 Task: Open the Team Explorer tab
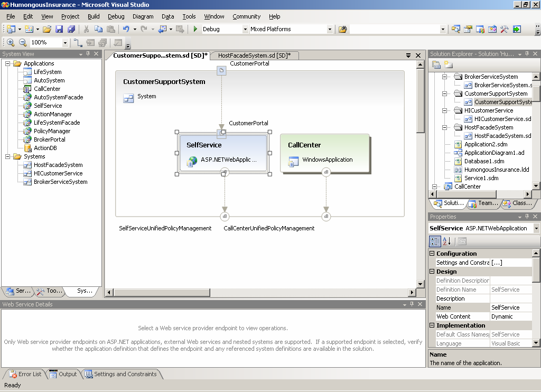(x=484, y=203)
